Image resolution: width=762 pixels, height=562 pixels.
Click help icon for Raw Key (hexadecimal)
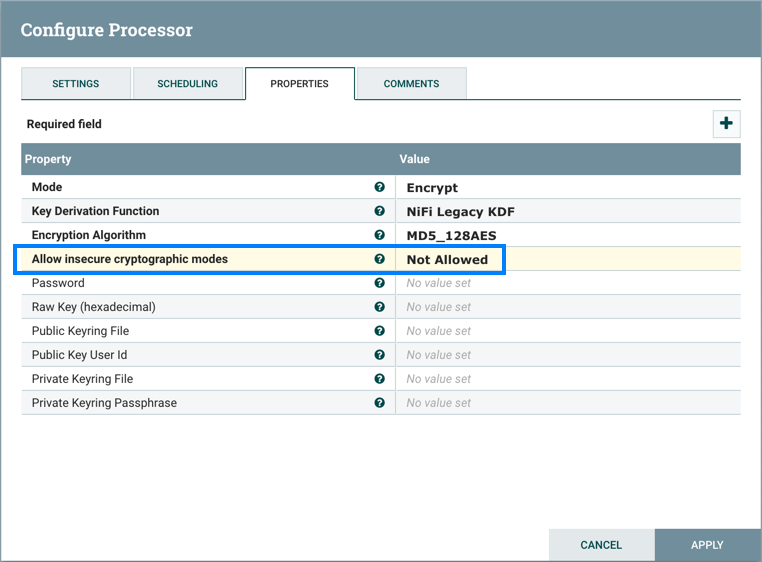(x=380, y=307)
